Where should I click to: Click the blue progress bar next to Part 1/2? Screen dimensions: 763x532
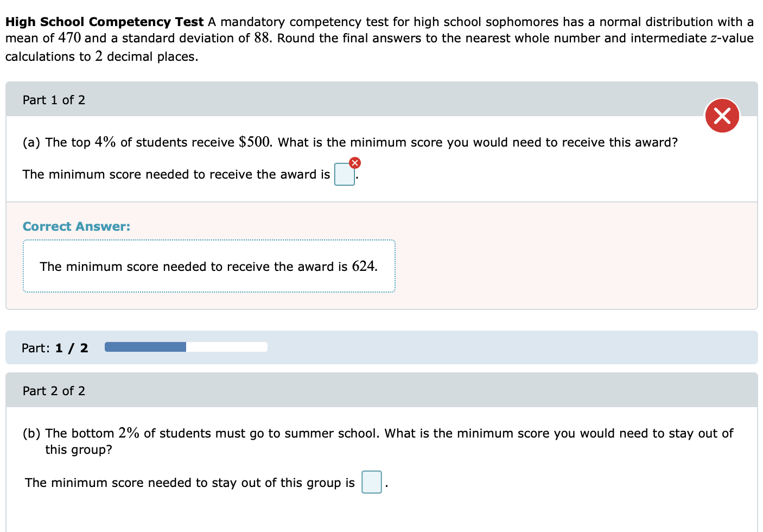(145, 346)
